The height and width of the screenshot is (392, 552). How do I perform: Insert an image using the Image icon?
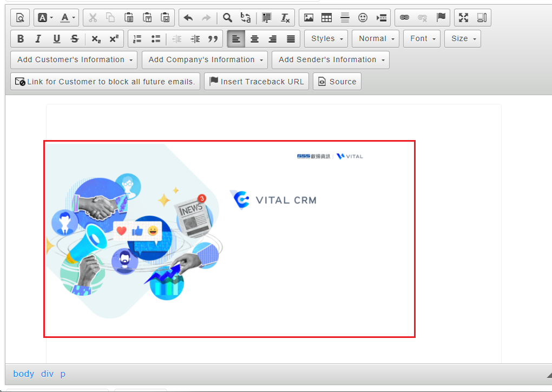point(308,18)
